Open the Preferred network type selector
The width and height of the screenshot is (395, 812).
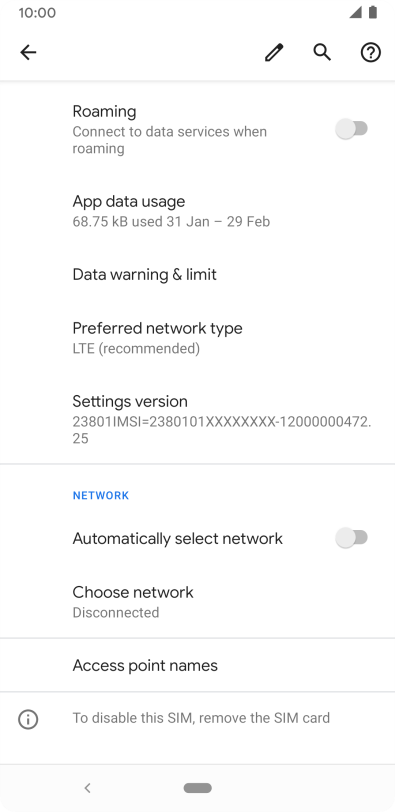pos(197,338)
